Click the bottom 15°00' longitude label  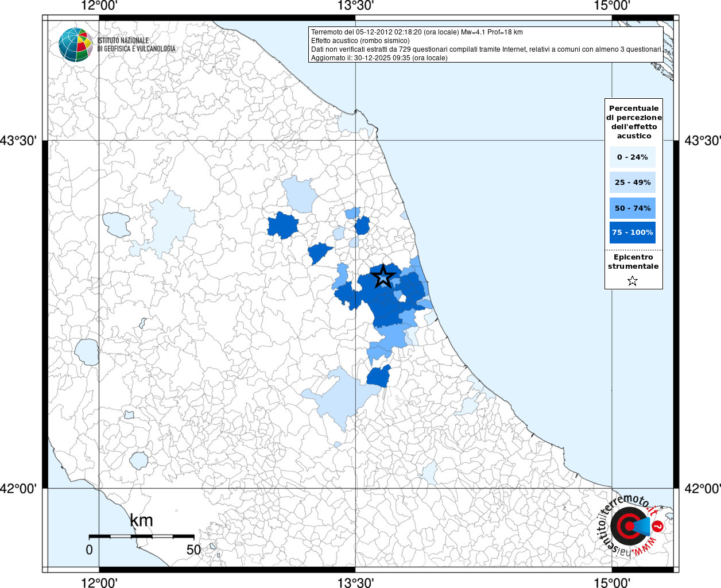(x=612, y=582)
